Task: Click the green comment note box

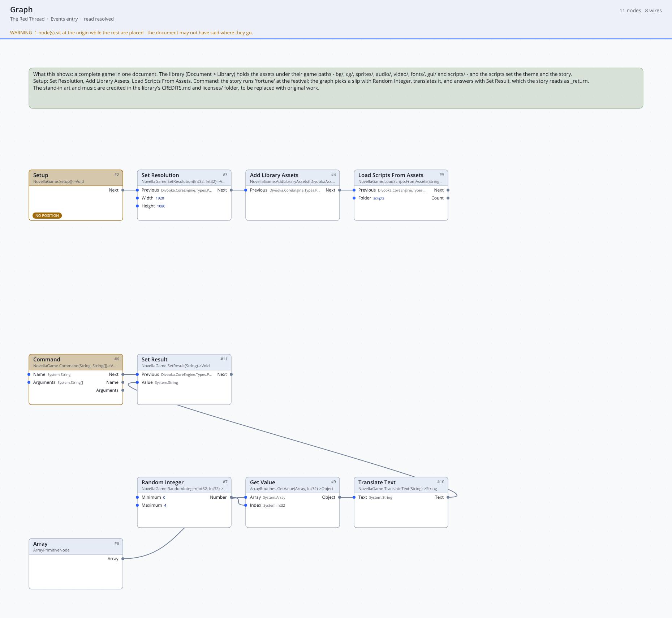Action: coord(336,88)
